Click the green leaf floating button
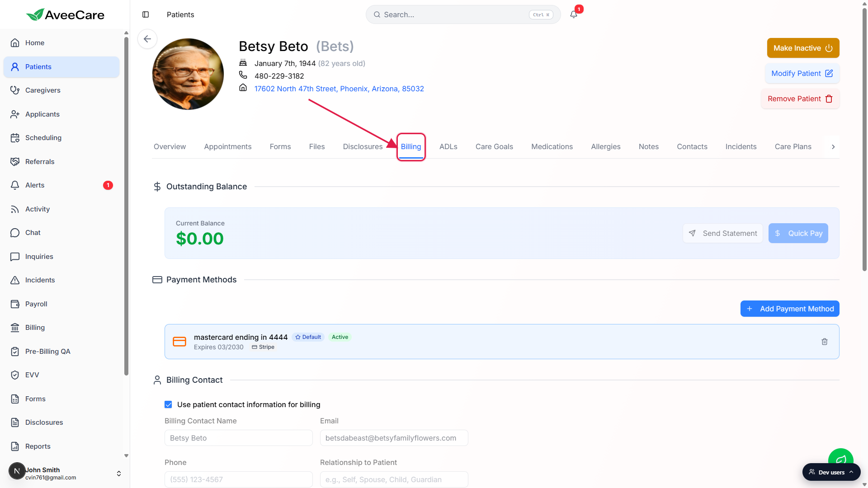 pyautogui.click(x=840, y=457)
